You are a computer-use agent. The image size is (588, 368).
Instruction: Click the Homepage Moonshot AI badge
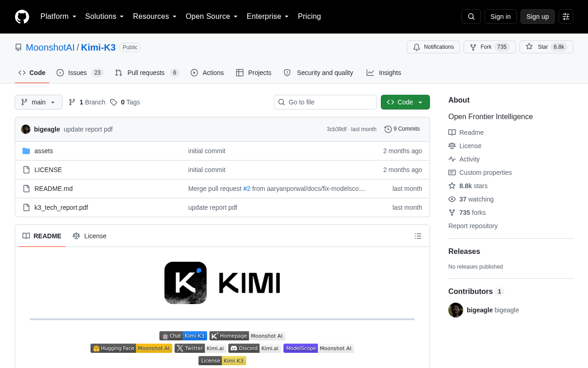click(247, 336)
